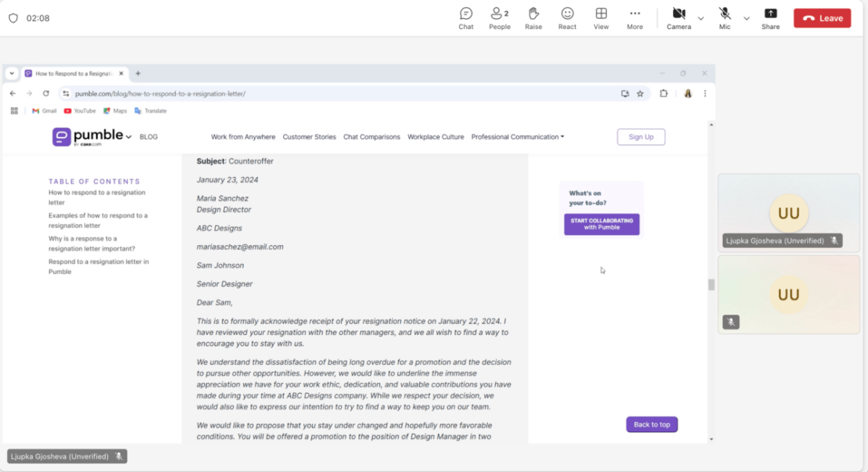This screenshot has height=472, width=868.
Task: Select the Customer Stories menu item
Action: point(309,137)
